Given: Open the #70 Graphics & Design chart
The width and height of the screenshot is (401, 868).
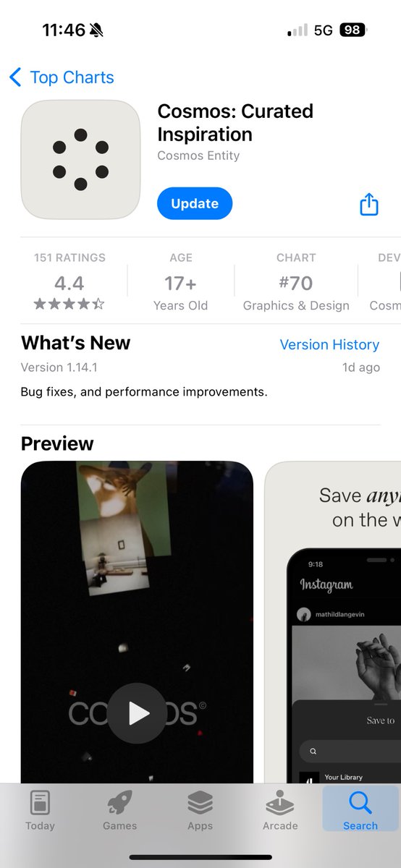Looking at the screenshot, I should coord(296,281).
